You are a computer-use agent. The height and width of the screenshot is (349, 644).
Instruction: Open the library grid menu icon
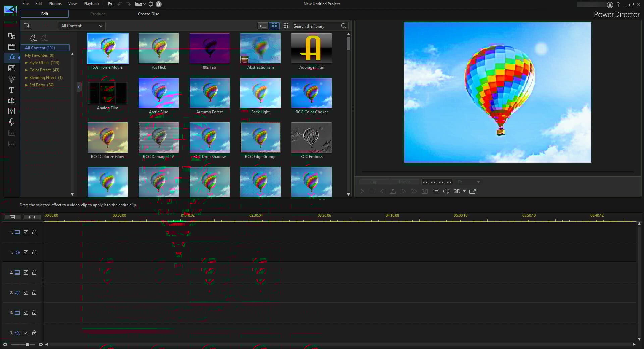tap(286, 26)
